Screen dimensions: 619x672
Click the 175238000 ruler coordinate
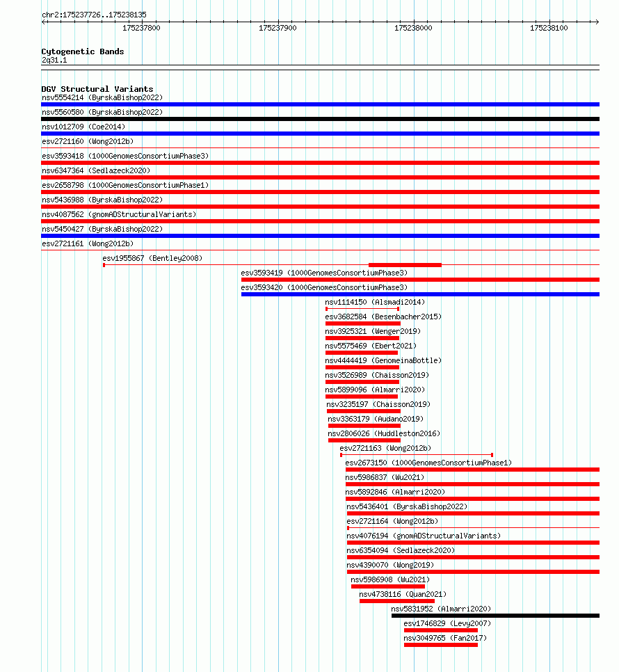point(413,28)
